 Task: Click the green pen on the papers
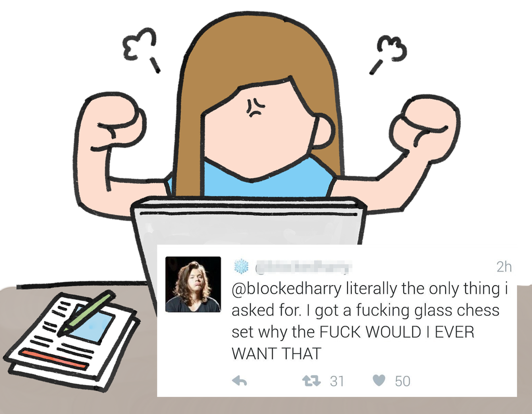86,313
